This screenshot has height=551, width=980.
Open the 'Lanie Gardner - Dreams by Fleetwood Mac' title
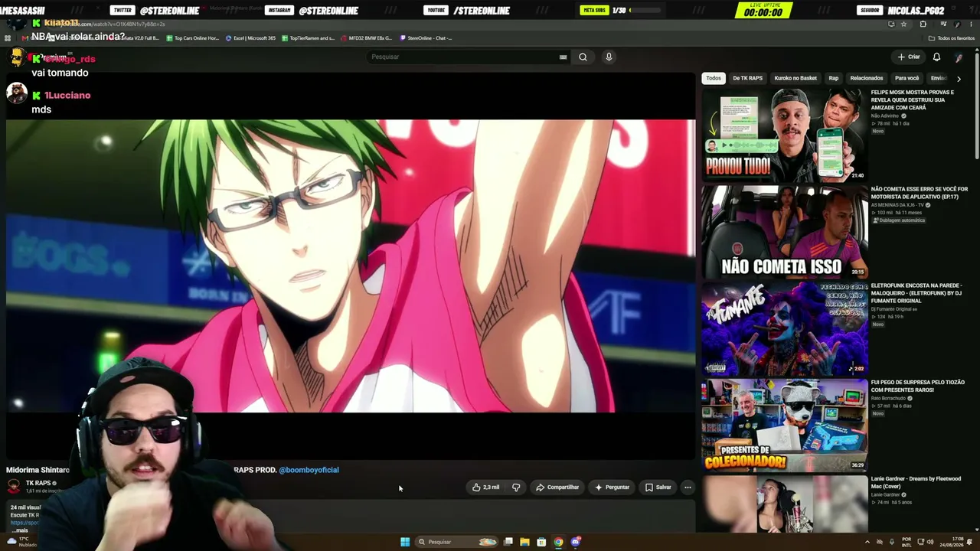click(x=916, y=482)
